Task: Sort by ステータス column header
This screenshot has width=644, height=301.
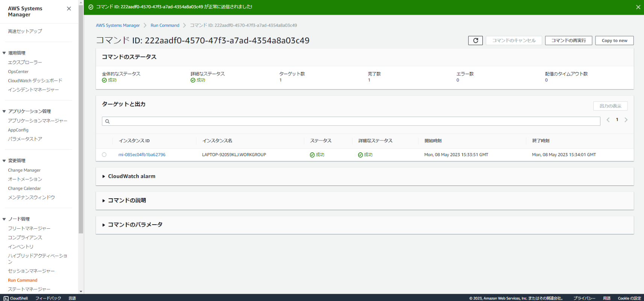Action: (320, 141)
